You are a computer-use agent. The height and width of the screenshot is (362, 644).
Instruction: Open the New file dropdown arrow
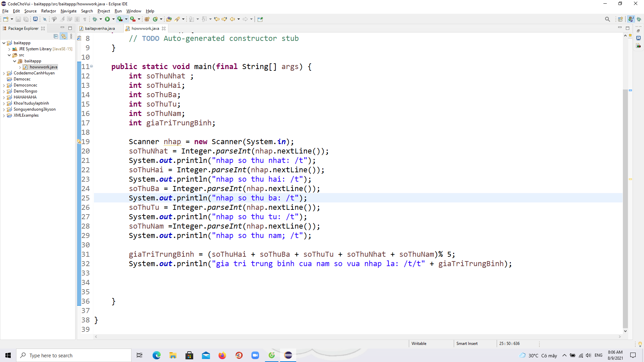[x=12, y=19]
